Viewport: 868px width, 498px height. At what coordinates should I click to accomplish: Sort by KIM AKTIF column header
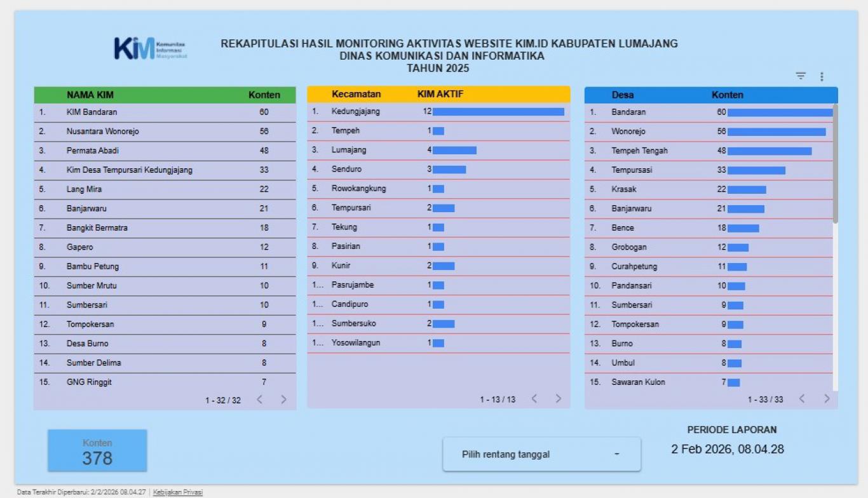440,94
